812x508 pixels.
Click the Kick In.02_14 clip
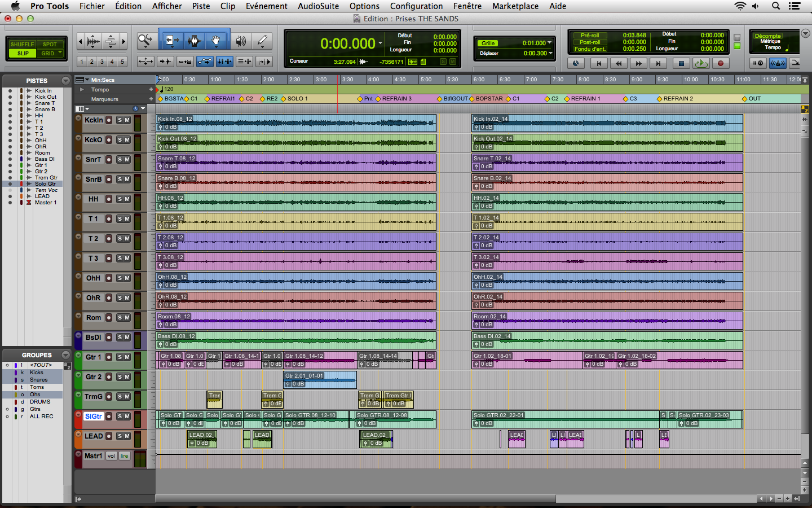click(x=607, y=123)
